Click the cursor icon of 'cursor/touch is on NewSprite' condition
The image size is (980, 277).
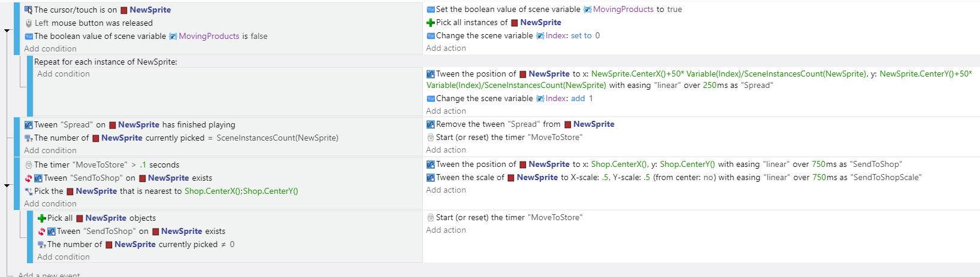coord(28,10)
